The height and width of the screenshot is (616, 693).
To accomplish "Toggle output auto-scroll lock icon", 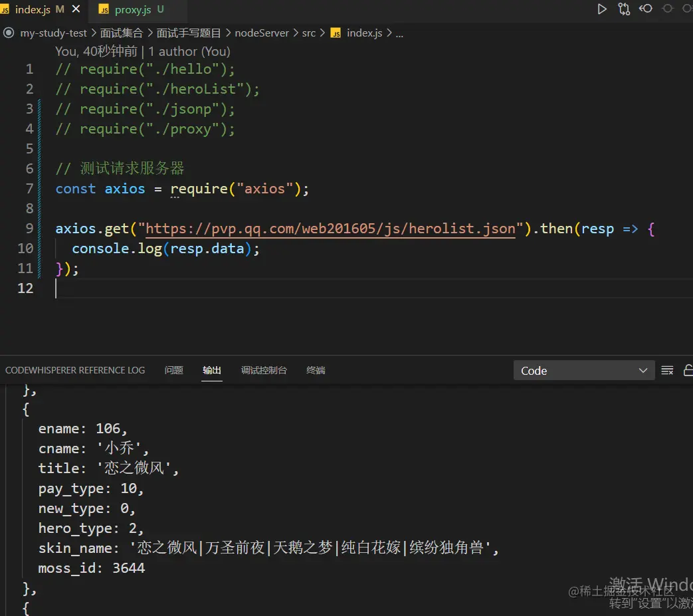I will (x=688, y=370).
